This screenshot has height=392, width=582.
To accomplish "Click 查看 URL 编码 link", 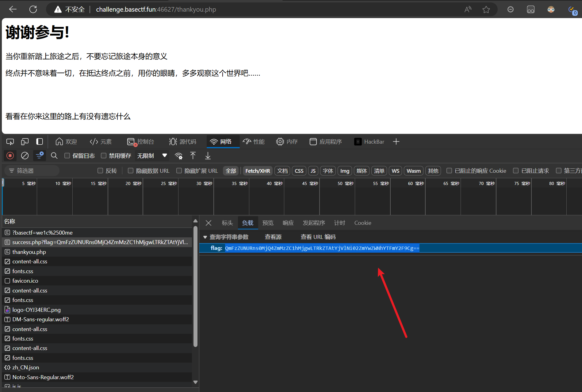I will (x=318, y=237).
